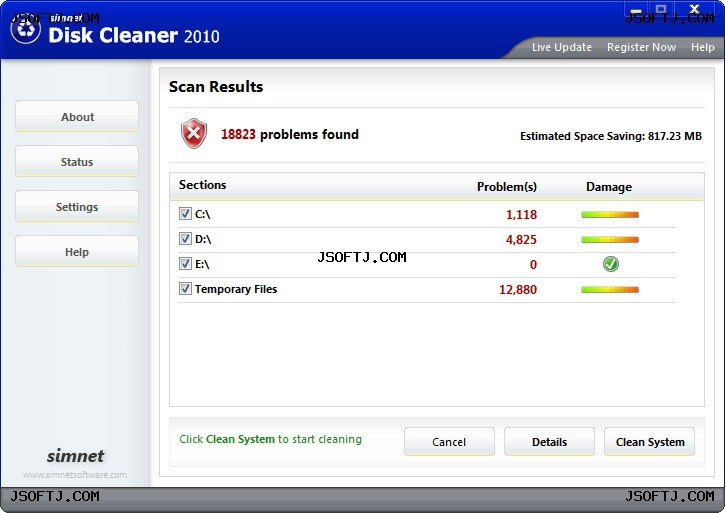Click the Scan Results heading
Screen dimensions: 725x513
(x=216, y=87)
